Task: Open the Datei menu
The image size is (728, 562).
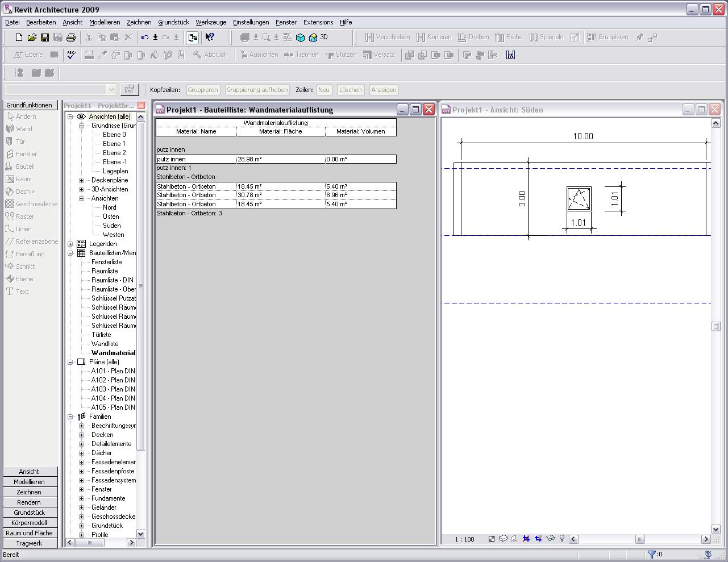Action: [x=13, y=22]
